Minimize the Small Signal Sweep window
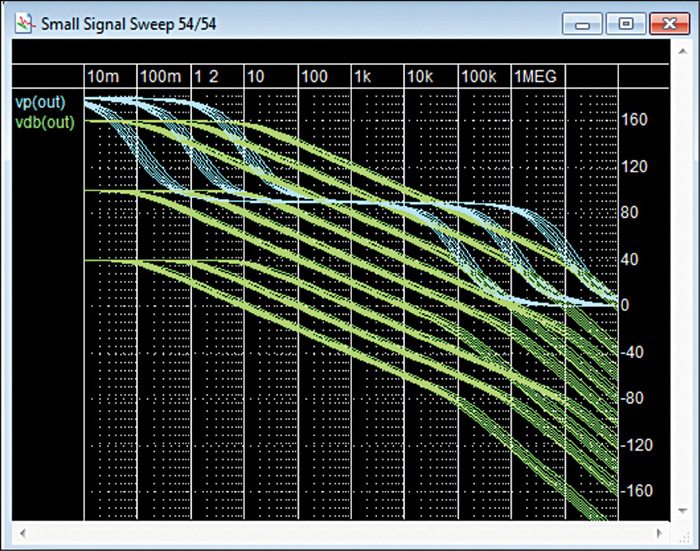Image resolution: width=700 pixels, height=551 pixels. (580, 22)
